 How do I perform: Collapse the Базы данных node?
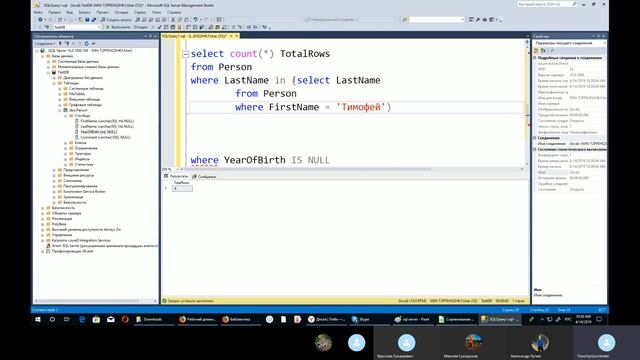(x=42, y=56)
